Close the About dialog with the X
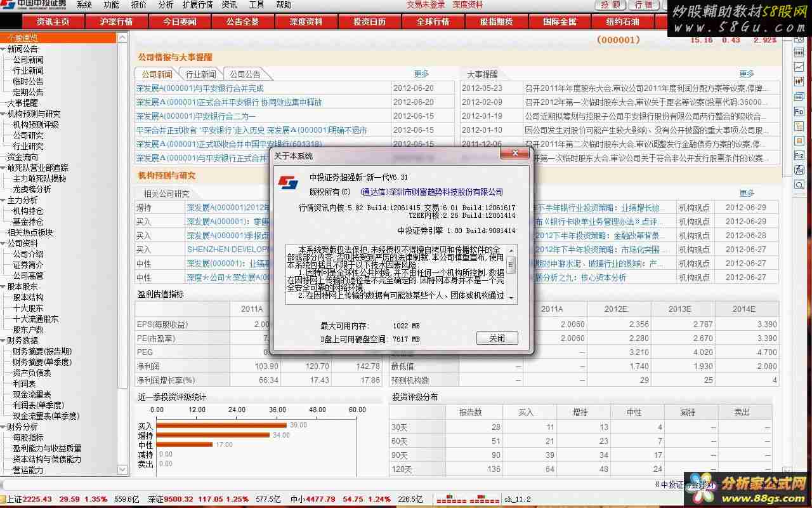 click(x=515, y=154)
